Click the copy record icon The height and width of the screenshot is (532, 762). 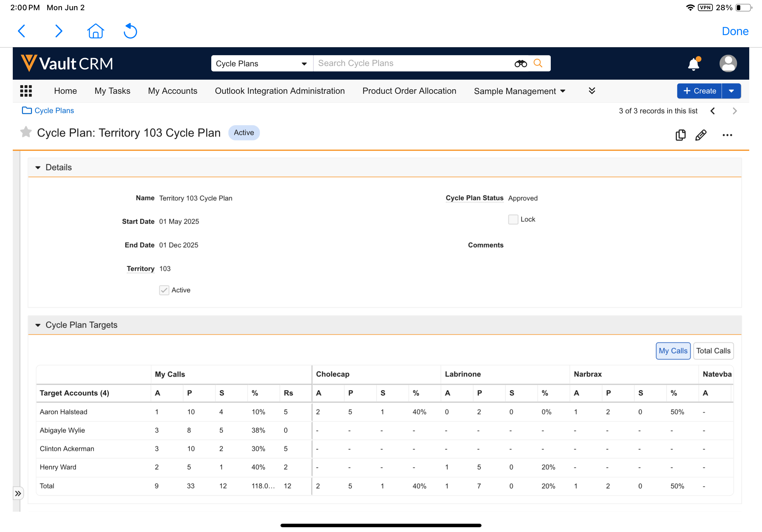point(680,135)
